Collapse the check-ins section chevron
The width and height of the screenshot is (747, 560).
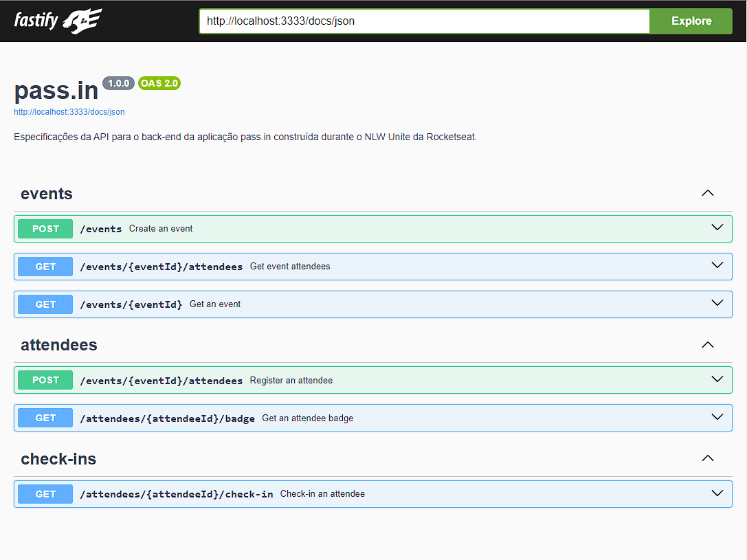(707, 458)
